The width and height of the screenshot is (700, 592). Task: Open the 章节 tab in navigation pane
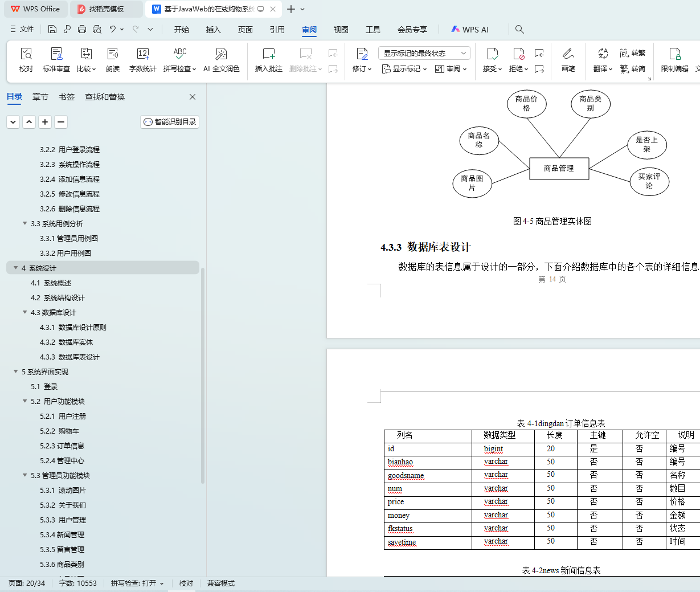click(x=40, y=97)
